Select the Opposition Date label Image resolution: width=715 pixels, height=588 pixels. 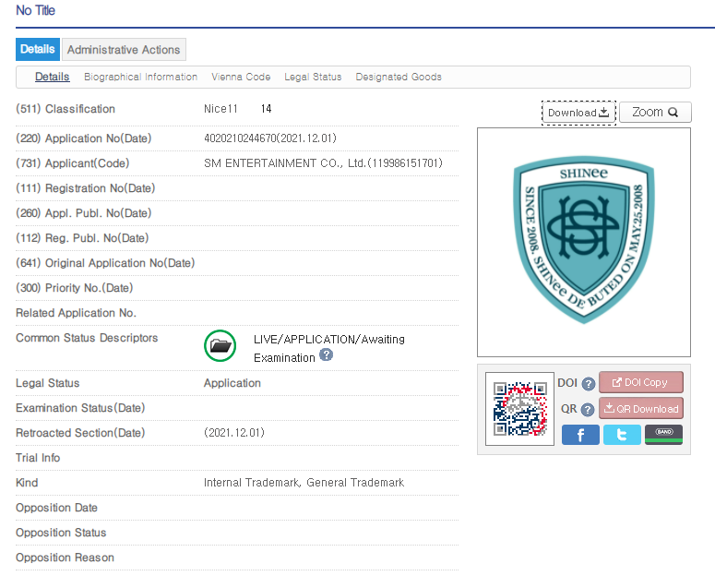point(56,508)
